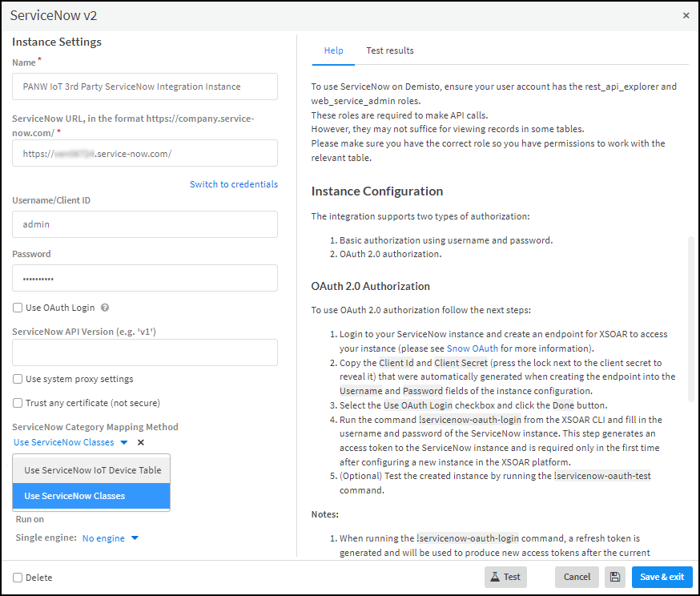700x596 pixels.
Task: Open the Help tab
Action: click(333, 50)
